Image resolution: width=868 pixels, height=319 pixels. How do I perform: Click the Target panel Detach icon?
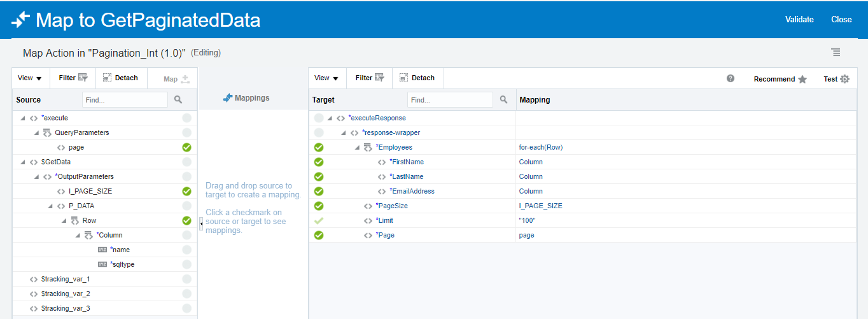403,78
